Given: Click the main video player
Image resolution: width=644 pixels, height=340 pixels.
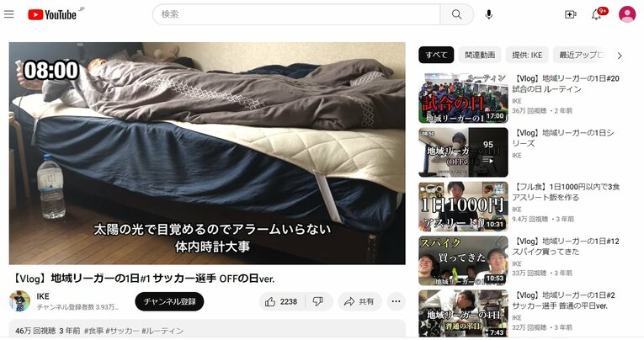Looking at the screenshot, I should (207, 153).
